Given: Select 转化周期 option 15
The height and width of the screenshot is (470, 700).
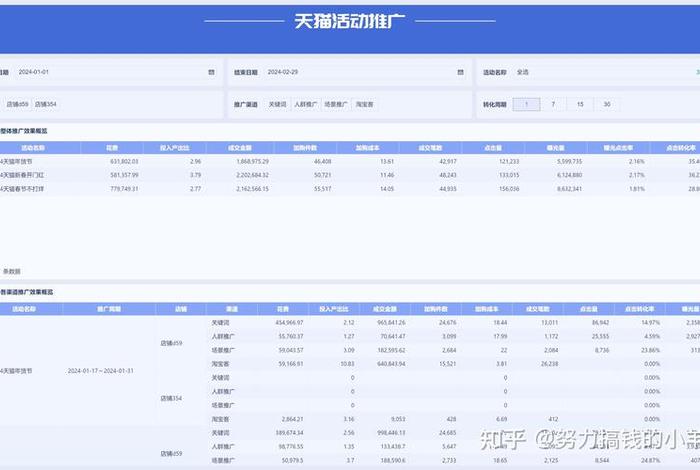Looking at the screenshot, I should 580,104.
